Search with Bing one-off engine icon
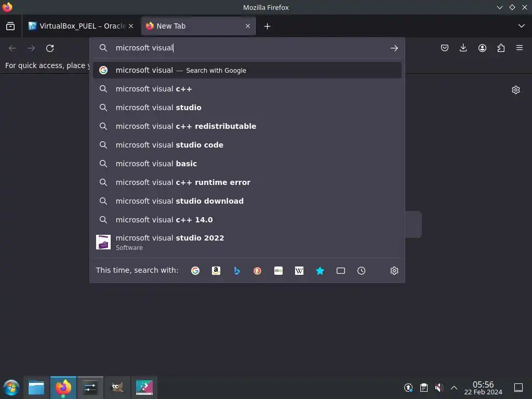The image size is (532, 399). 237,271
